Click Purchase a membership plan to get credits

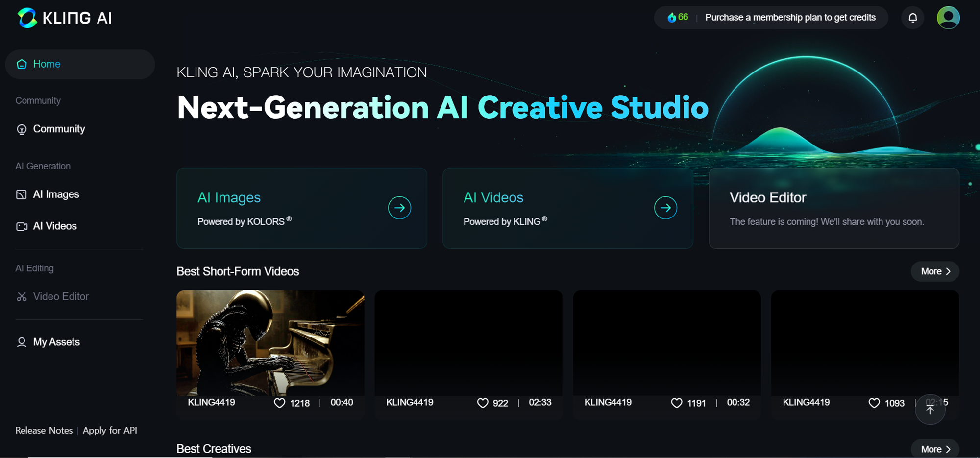[790, 18]
